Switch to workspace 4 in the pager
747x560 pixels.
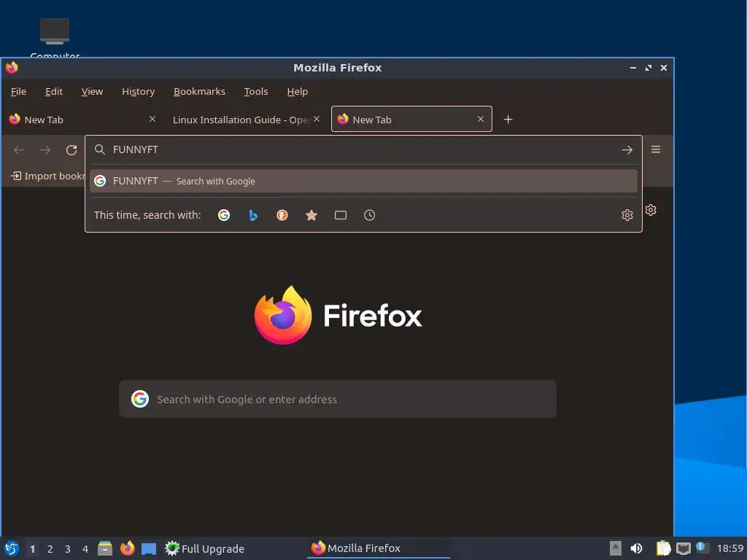pyautogui.click(x=85, y=549)
